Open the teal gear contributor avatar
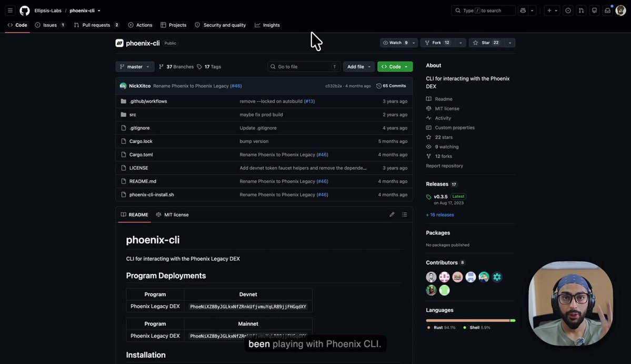Screen dimensions: 631x364 (x=497, y=277)
